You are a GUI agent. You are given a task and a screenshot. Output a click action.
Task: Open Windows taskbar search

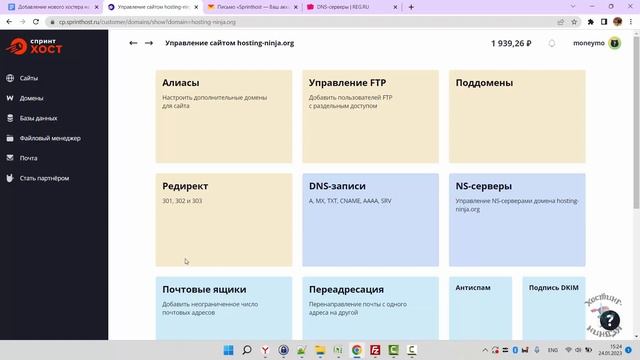(247, 350)
